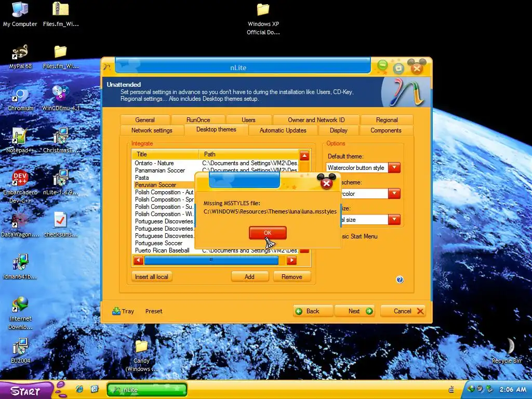The width and height of the screenshot is (532, 399).
Task: Open the Files.fm_Wi... folder below the archive
Action: pyautogui.click(x=61, y=56)
